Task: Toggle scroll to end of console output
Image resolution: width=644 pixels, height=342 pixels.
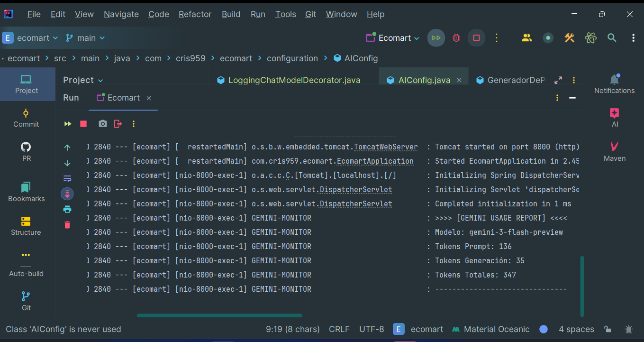Action: click(x=67, y=194)
